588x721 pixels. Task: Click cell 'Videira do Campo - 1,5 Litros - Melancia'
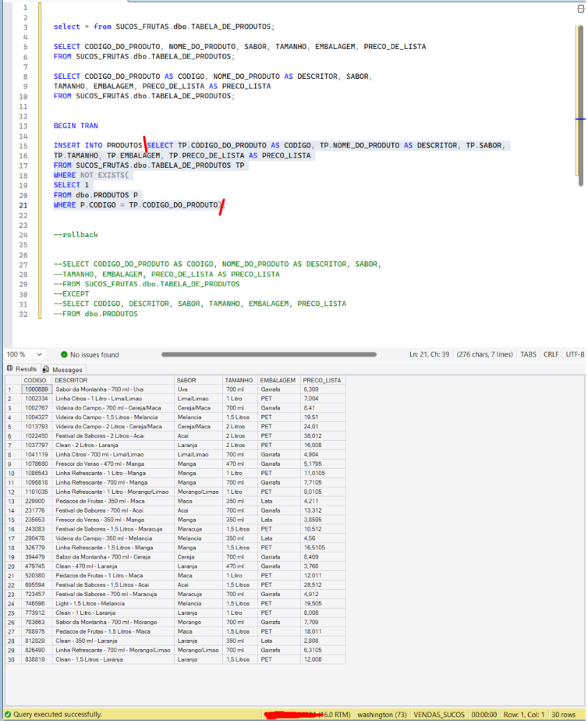(x=113, y=417)
